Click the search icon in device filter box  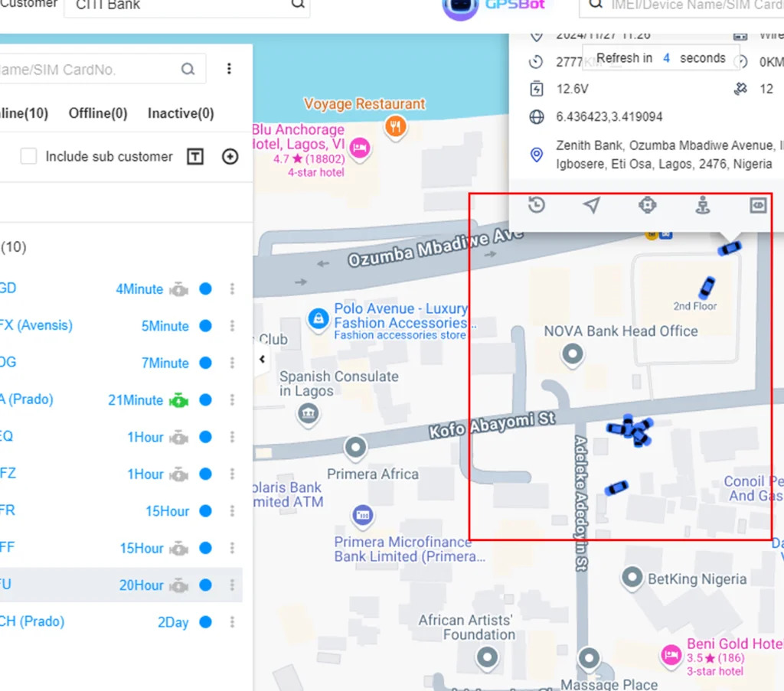click(x=188, y=69)
